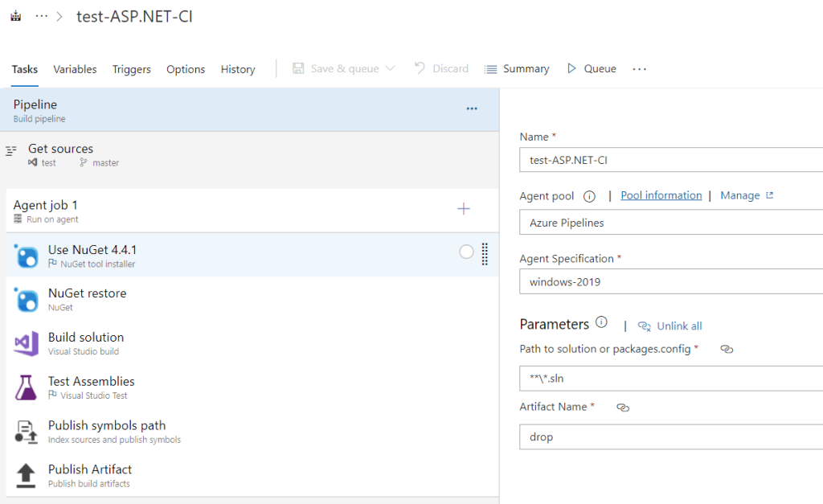Click the Use NuGet 4.4.1 task icon

tap(26, 256)
